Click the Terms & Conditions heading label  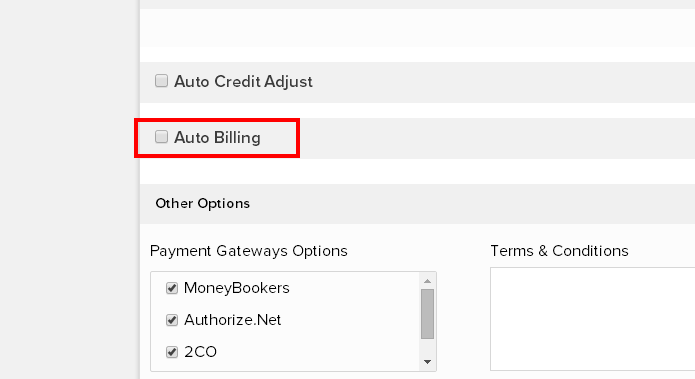[x=559, y=251]
